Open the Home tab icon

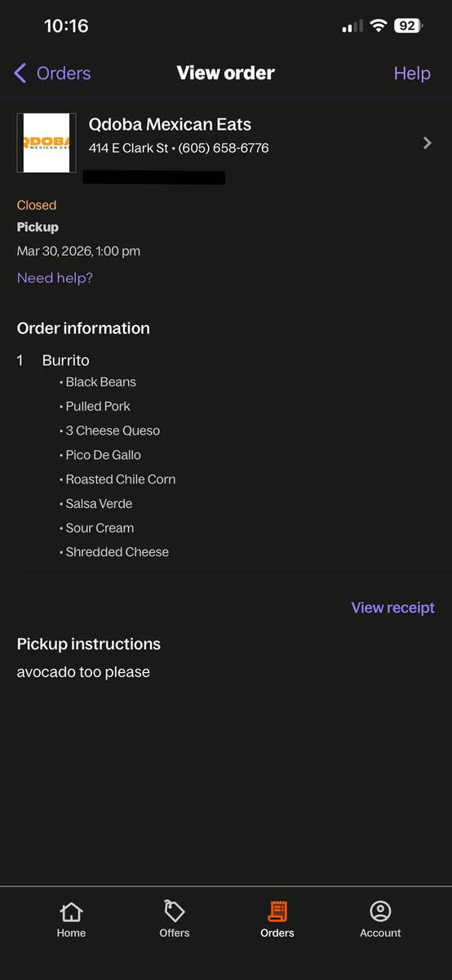(71, 911)
